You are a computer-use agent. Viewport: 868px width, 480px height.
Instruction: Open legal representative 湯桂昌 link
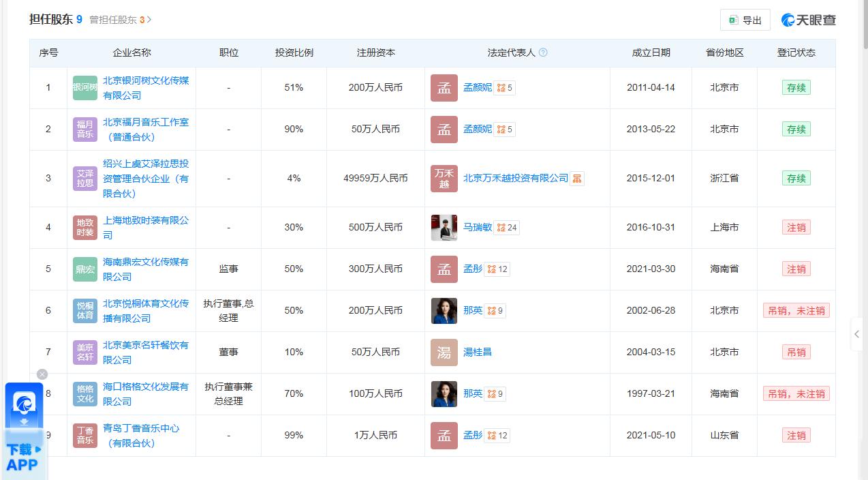pyautogui.click(x=478, y=352)
